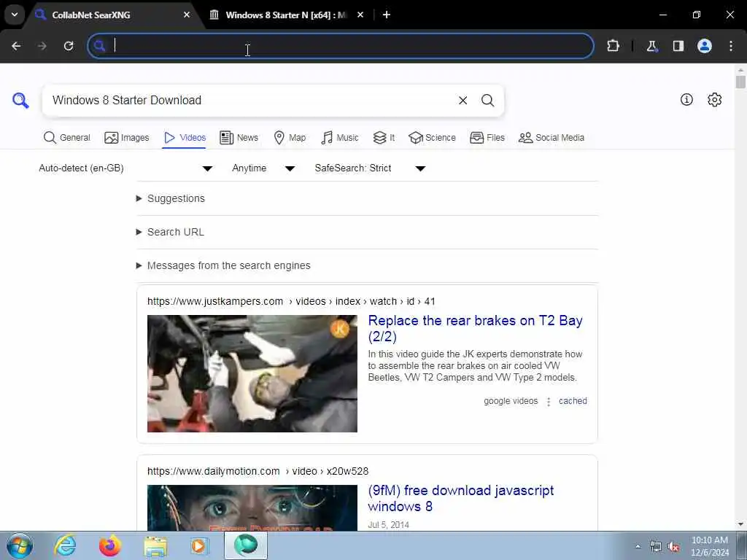Open the justkampers.com result URL

click(291, 301)
